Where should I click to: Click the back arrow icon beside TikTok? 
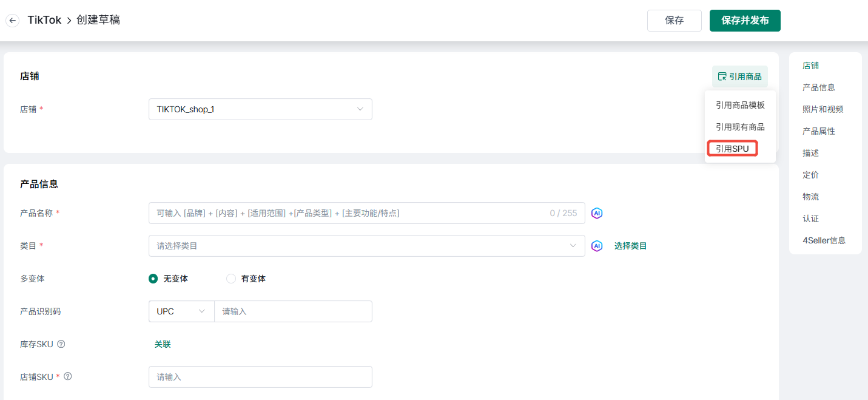[x=12, y=21]
